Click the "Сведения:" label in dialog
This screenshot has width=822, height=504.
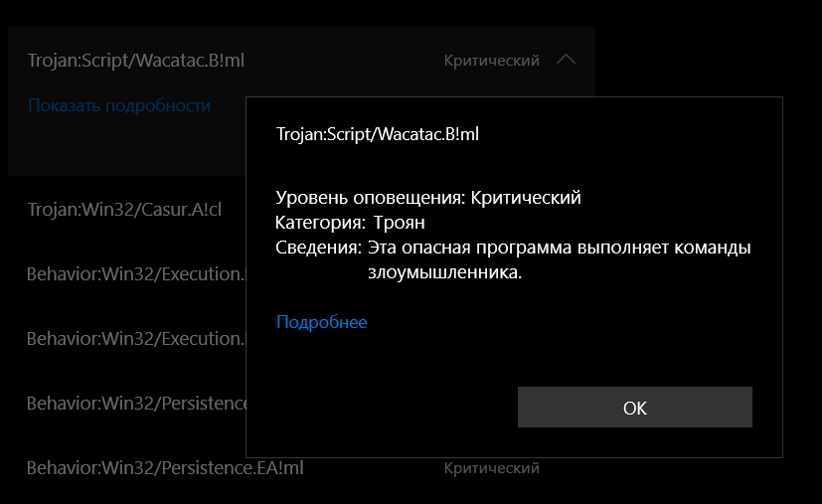click(318, 247)
